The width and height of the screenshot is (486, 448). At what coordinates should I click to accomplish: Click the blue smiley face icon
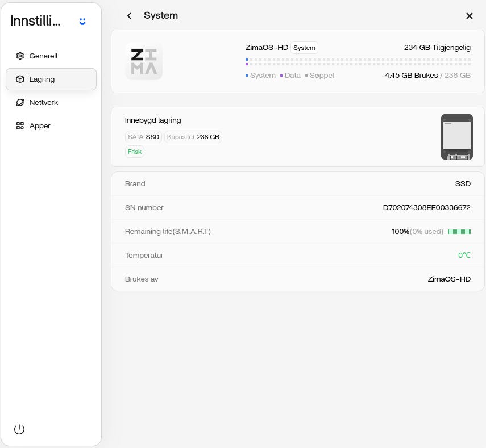(x=82, y=22)
